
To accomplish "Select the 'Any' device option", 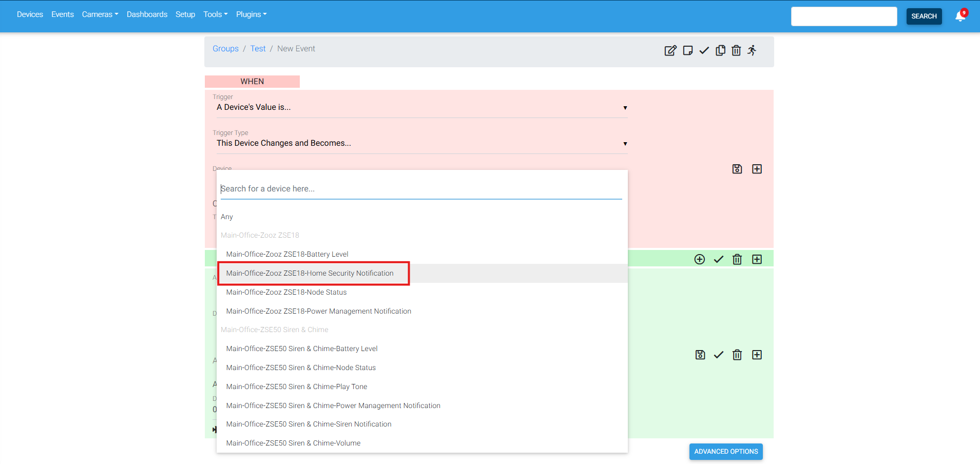I will click(422, 217).
